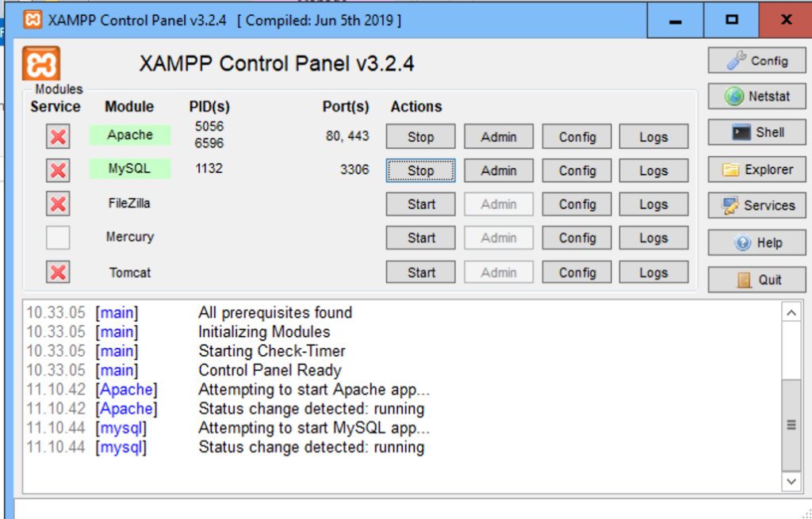View Apache Logs
Viewport: 812px width, 519px height.
click(653, 136)
